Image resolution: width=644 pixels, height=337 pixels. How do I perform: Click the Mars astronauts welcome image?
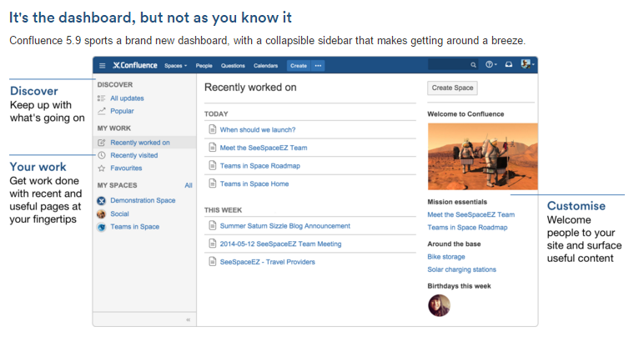[x=483, y=156]
